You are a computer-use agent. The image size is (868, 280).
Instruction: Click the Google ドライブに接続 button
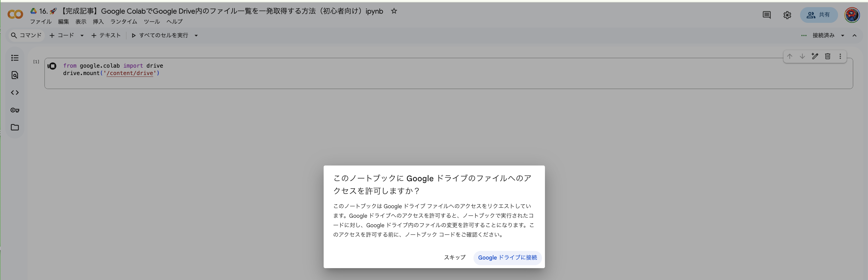coord(508,257)
